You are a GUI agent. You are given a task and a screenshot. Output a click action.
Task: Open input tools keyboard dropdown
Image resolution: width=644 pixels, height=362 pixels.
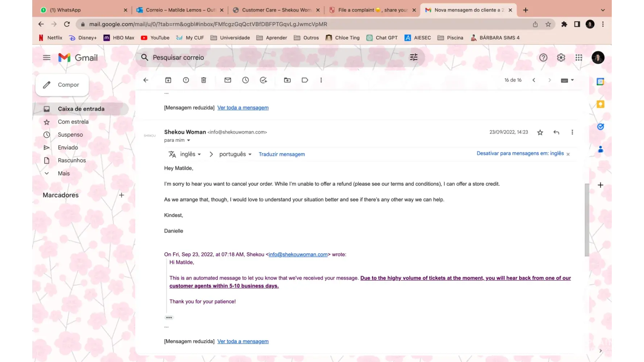(x=567, y=80)
